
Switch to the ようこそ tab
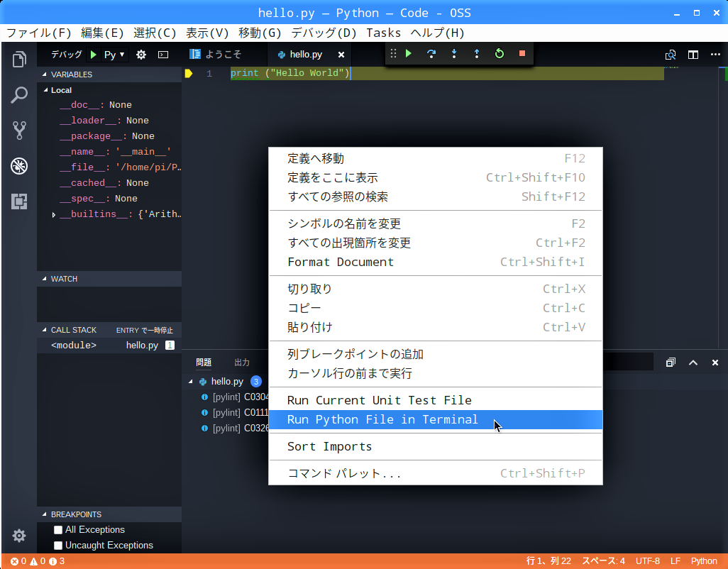pos(224,55)
